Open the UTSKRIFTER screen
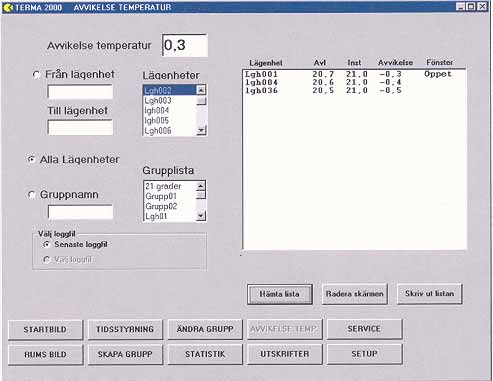The image size is (493, 381). pos(285,354)
